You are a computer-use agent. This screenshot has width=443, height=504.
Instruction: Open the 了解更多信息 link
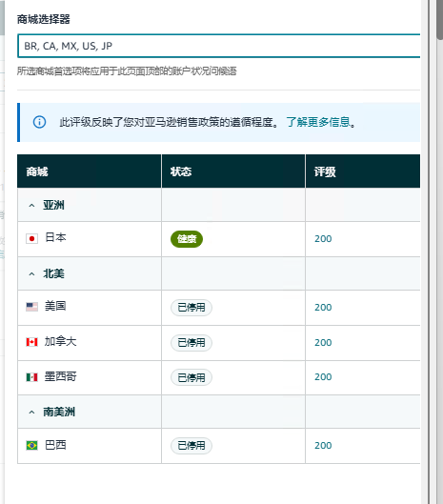(x=318, y=122)
